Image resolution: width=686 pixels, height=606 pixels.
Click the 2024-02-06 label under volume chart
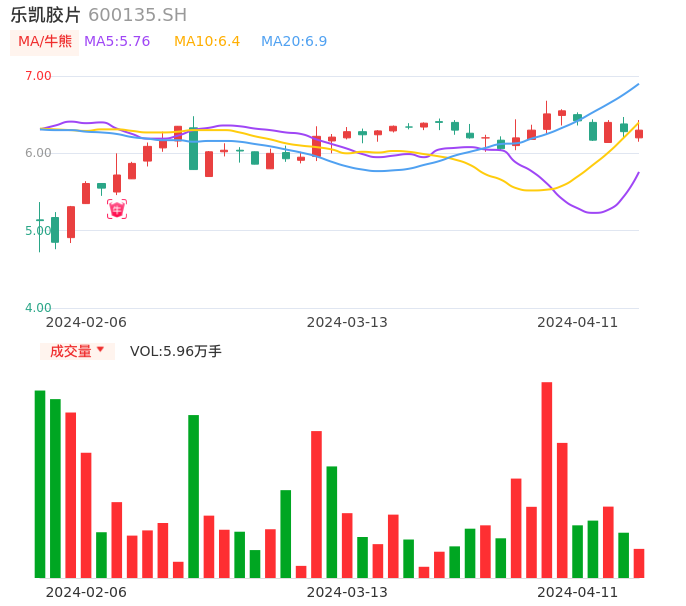[x=86, y=592]
